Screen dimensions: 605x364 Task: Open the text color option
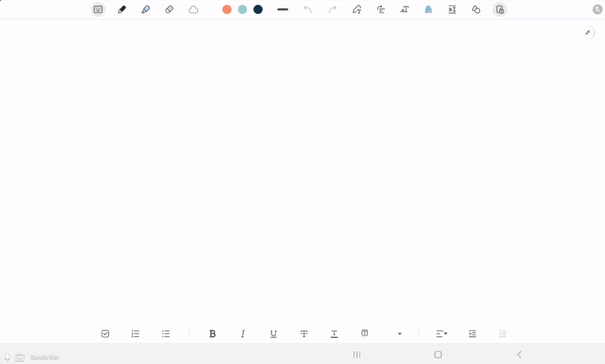334,334
